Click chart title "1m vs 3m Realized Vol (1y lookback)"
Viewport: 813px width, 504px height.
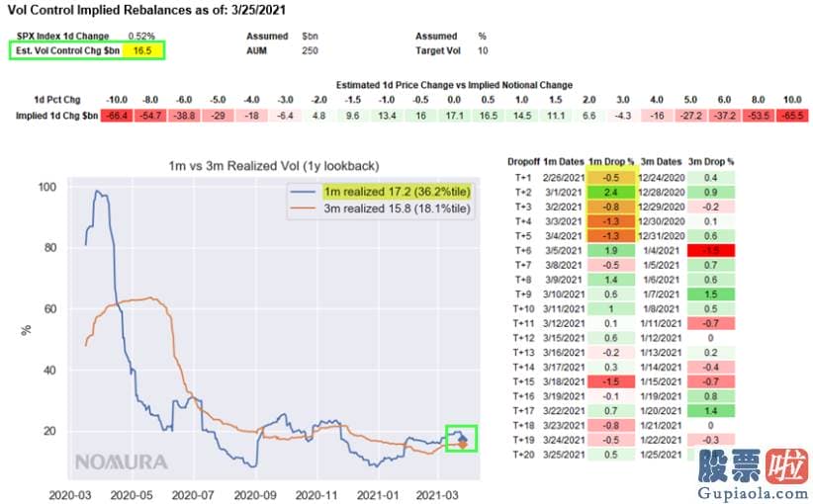click(x=274, y=166)
